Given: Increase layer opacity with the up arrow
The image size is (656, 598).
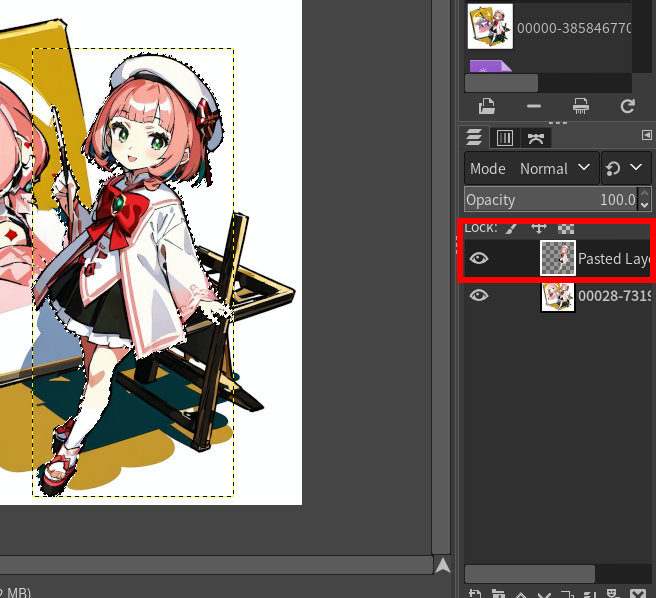Looking at the screenshot, I should [x=644, y=194].
